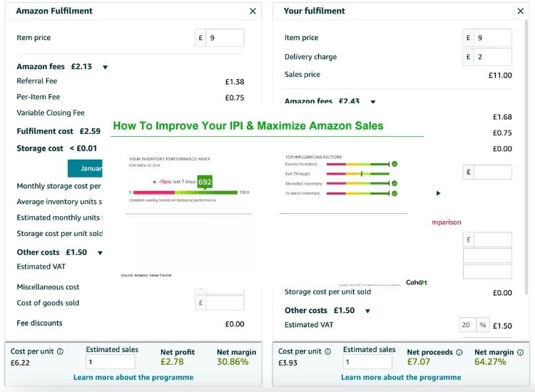Screen dimensions: 535x392
Task: Collapse Other costs section in Amazon Fulfilment
Action: 100,252
